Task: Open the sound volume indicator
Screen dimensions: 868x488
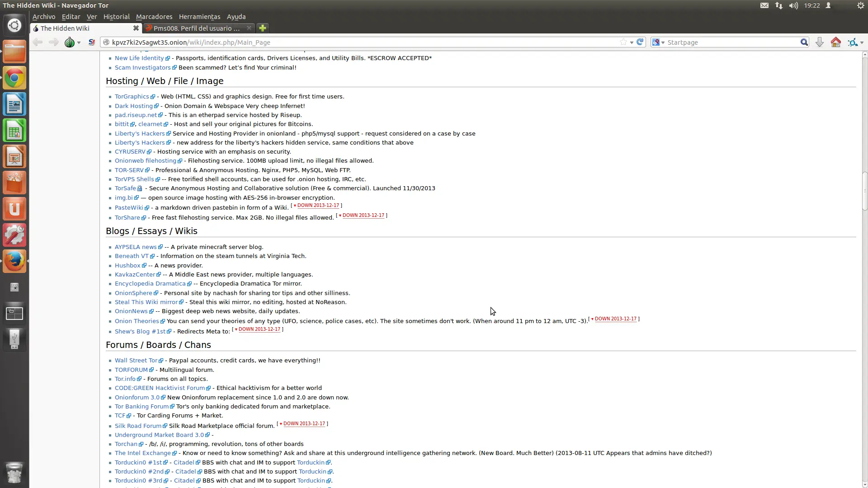Action: 793,5
